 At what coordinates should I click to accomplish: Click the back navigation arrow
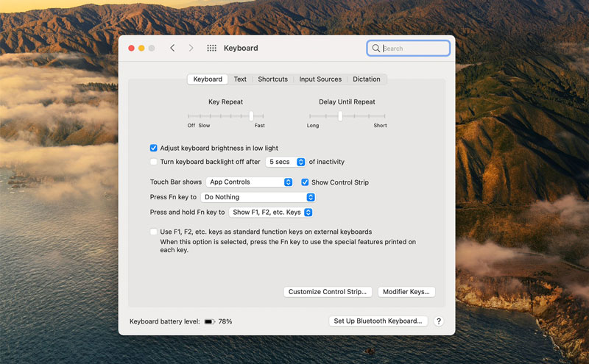[172, 48]
